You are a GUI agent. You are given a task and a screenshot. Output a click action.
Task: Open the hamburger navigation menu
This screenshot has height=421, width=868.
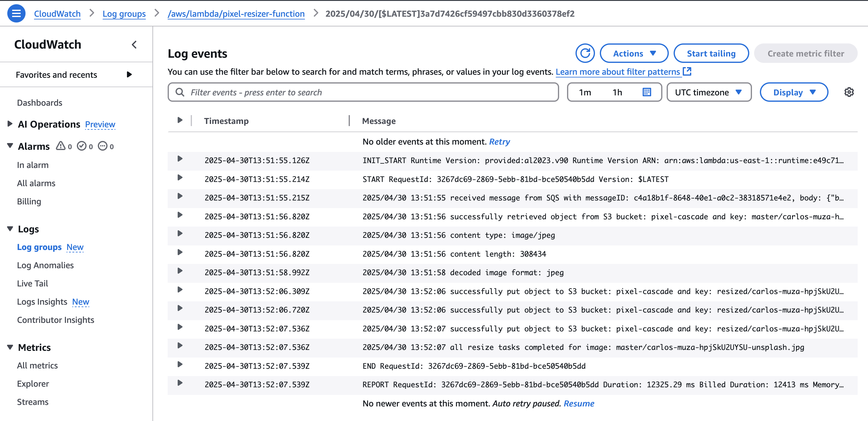click(16, 13)
